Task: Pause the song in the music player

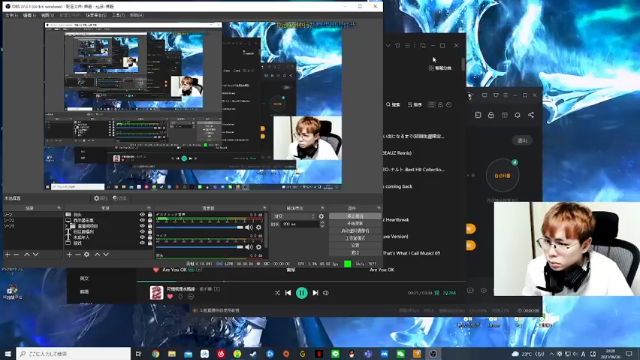Action: point(302,293)
